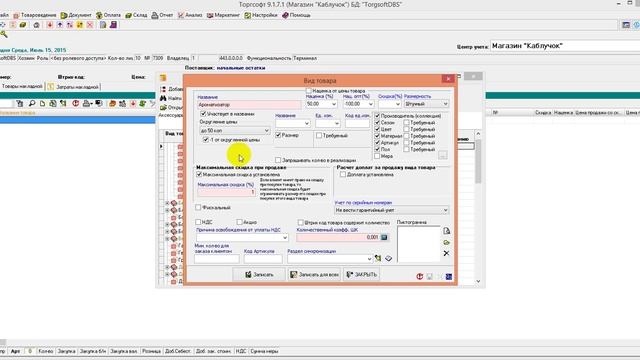Open the Размерность 'Штучный' dropdown
This screenshot has width=640, height=360.
(x=445, y=104)
